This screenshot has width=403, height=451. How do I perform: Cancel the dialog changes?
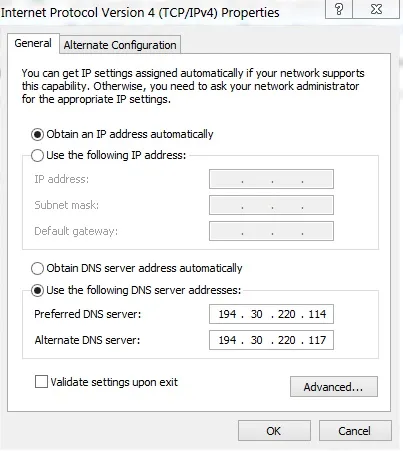click(x=355, y=431)
